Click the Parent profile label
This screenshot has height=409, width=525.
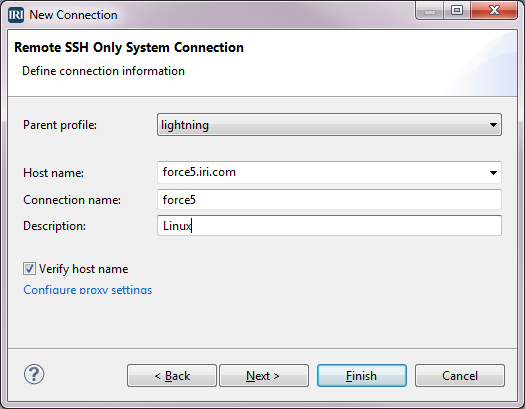coord(60,125)
